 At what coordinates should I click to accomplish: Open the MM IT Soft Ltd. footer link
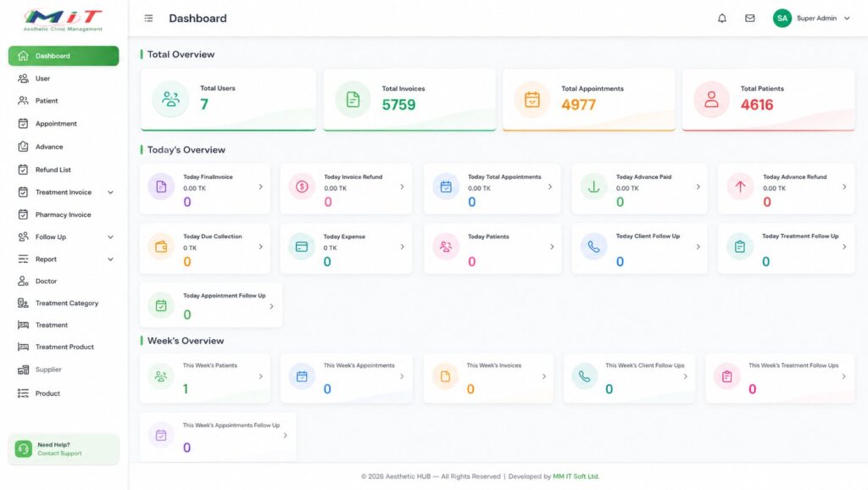[576, 476]
